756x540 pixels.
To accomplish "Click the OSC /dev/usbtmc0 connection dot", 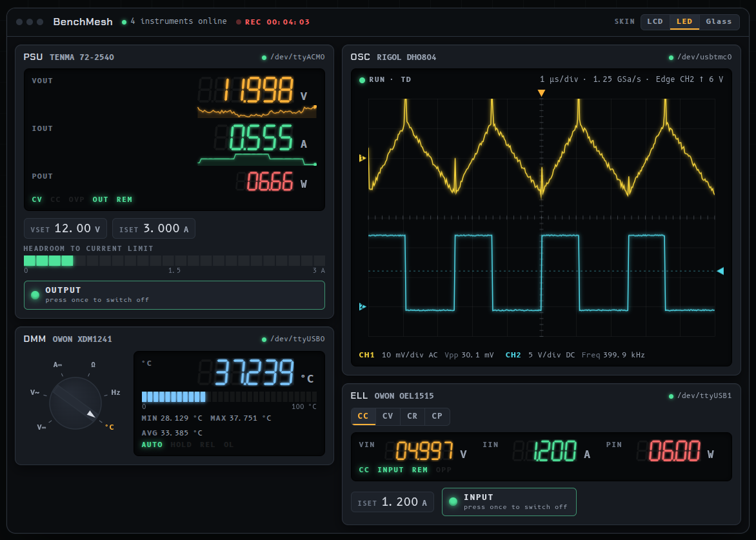I will pos(671,58).
